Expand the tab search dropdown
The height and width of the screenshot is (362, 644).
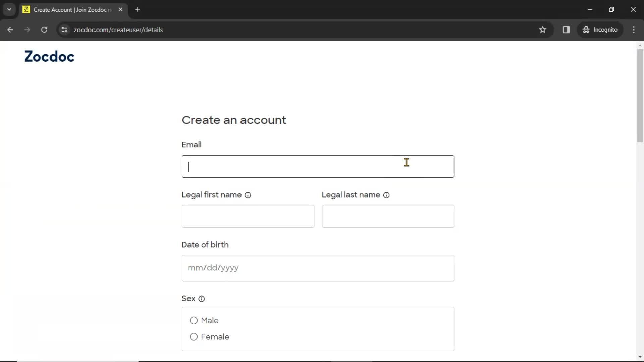(9, 9)
